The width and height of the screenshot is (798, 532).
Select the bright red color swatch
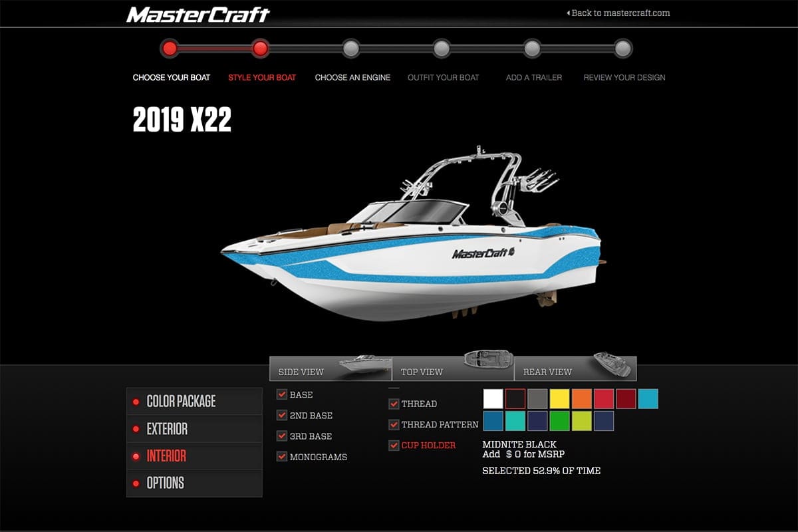[x=603, y=399]
